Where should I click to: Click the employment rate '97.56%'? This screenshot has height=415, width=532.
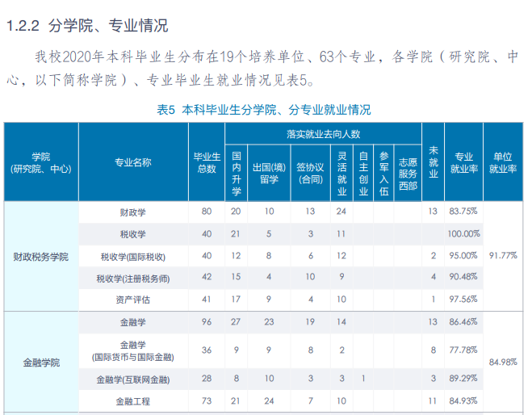click(x=463, y=299)
